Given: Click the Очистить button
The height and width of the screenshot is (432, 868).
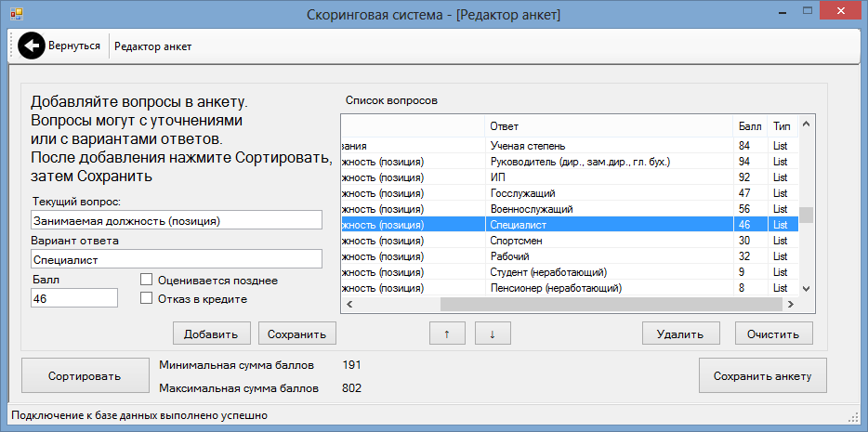Looking at the screenshot, I should coord(774,334).
